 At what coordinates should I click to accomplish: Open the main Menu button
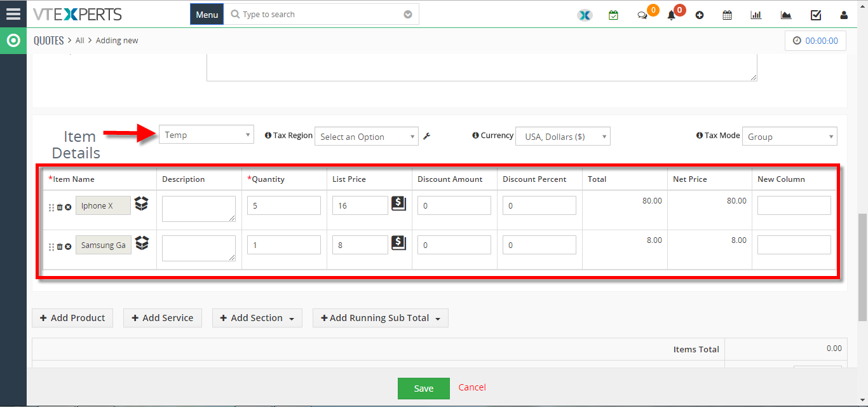(x=207, y=15)
